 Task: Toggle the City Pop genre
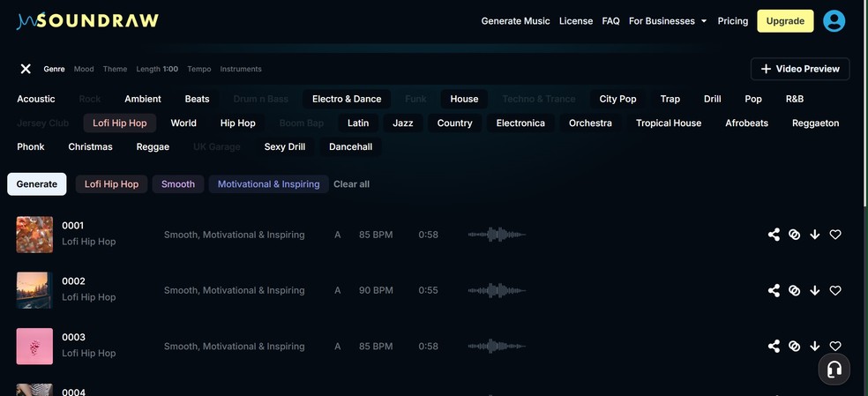tap(617, 99)
